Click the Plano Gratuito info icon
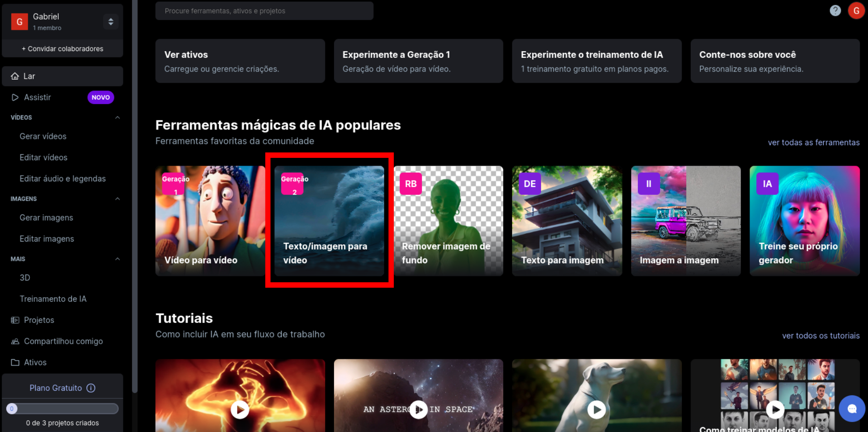Viewport: 868px width, 432px height. pyautogui.click(x=91, y=388)
